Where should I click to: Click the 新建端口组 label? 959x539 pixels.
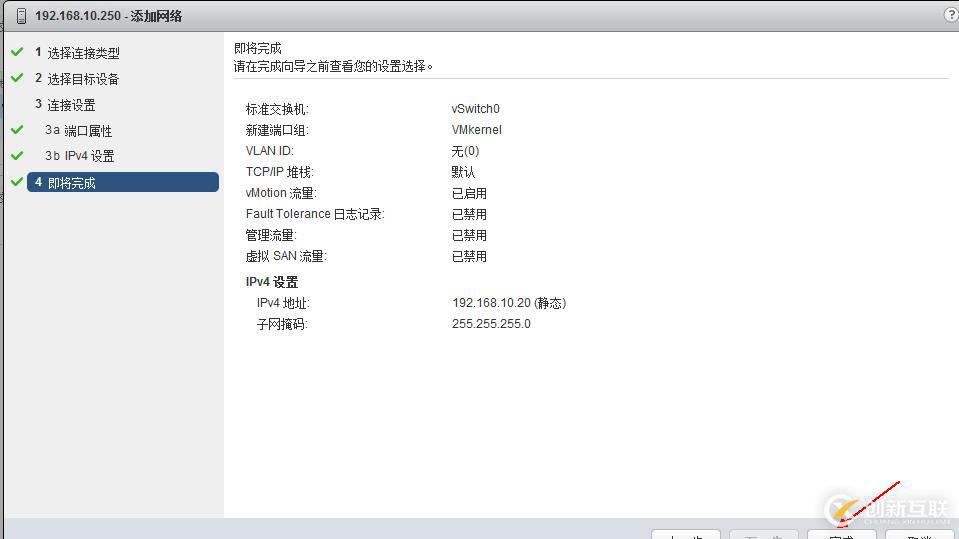coord(277,130)
